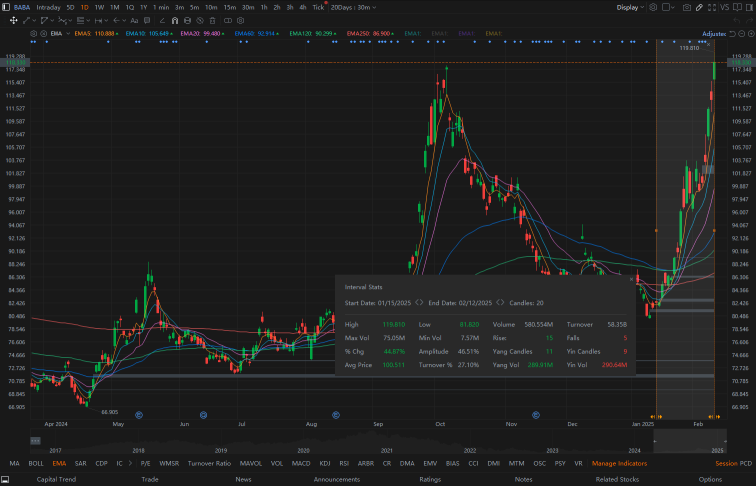The height and width of the screenshot is (486, 756).
Task: Open the VS compare tool
Action: (x=724, y=7)
